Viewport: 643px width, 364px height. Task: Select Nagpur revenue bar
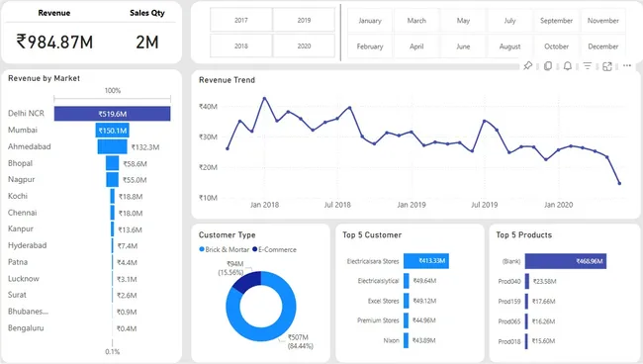tap(113, 180)
